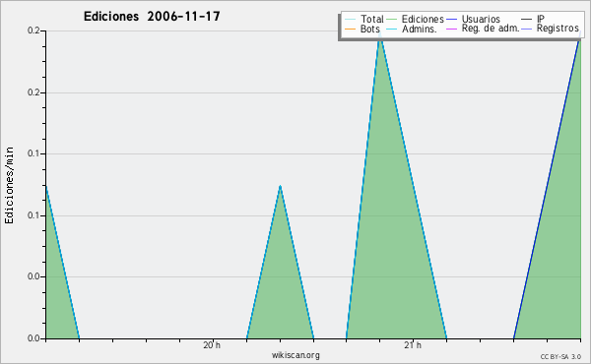
Task: Click the '0.0' label at the axis origin
Action: click(33, 338)
